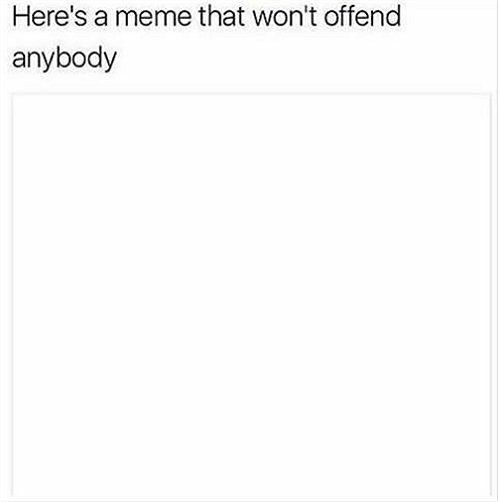Click the word "anybody" in the caption
The image size is (500, 502).
coord(64,59)
